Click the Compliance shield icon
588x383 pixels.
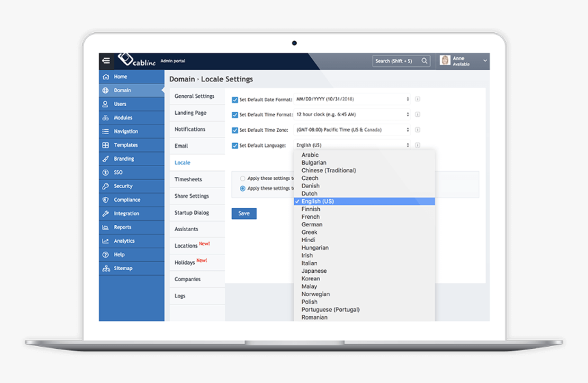coord(106,200)
